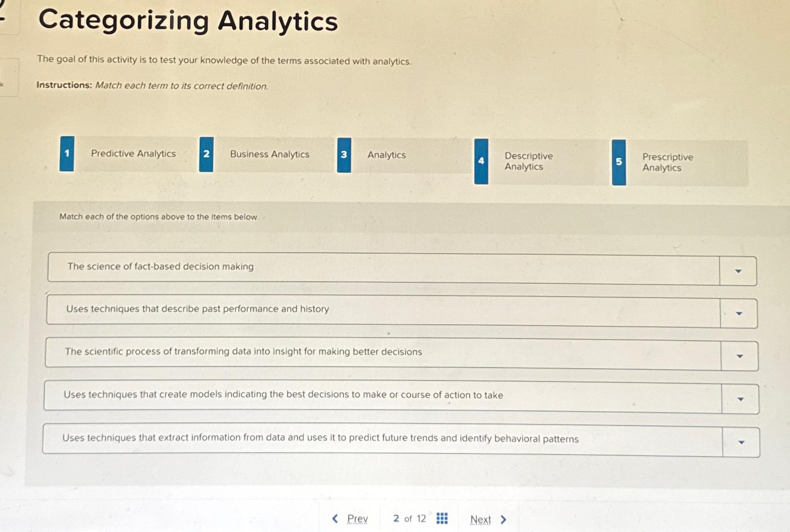This screenshot has height=532, width=790.
Task: Select the Business Analytics term card
Action: pyautogui.click(x=269, y=154)
